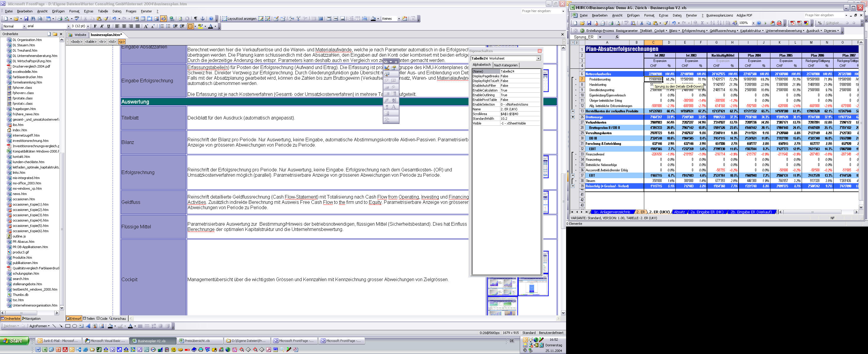
Task: Expand outline group at Excel row 26
Action: 573,117
